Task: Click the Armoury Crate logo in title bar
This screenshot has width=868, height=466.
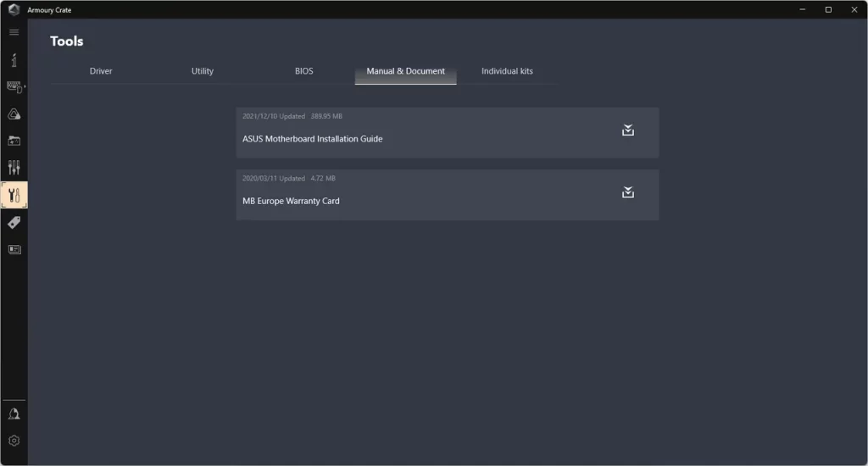Action: tap(14, 9)
